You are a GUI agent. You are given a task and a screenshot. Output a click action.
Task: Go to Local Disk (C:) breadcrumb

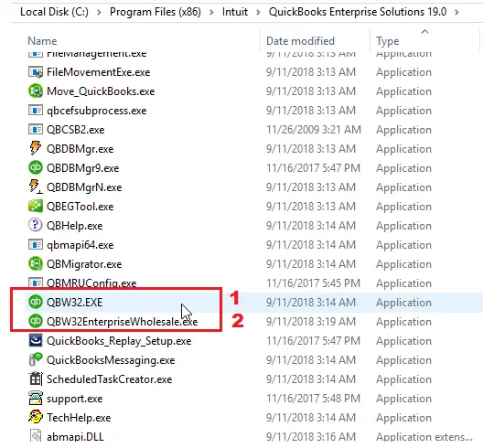click(54, 12)
